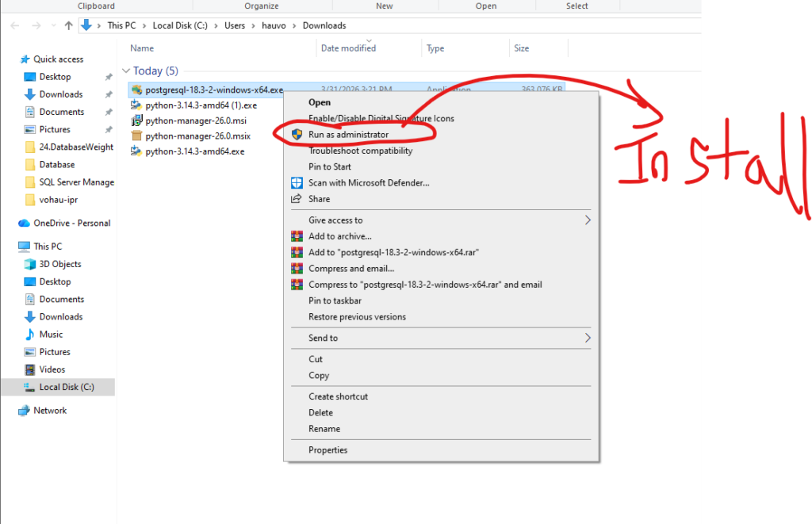Select Pin to taskbar menu entry
Viewport: 812px width, 524px height.
pos(335,300)
